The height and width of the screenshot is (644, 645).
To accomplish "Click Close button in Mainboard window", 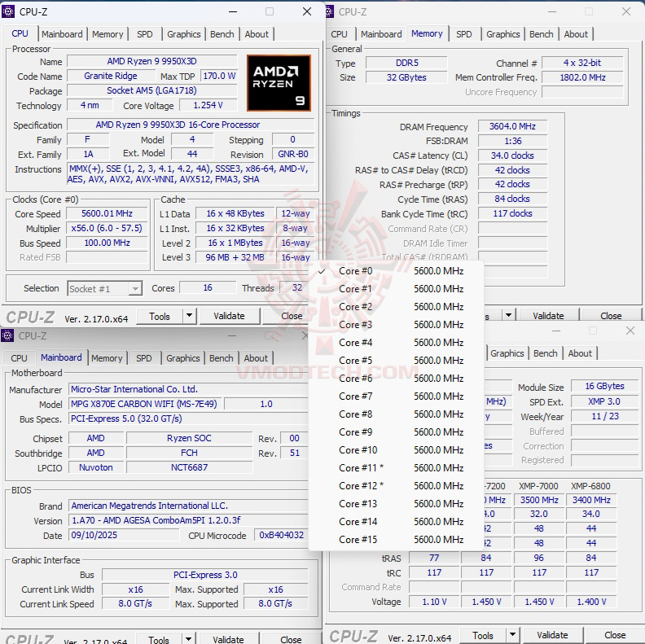I will tap(291, 639).
